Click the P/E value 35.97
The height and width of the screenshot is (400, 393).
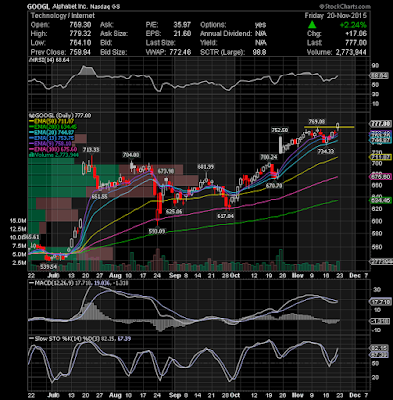(x=182, y=25)
